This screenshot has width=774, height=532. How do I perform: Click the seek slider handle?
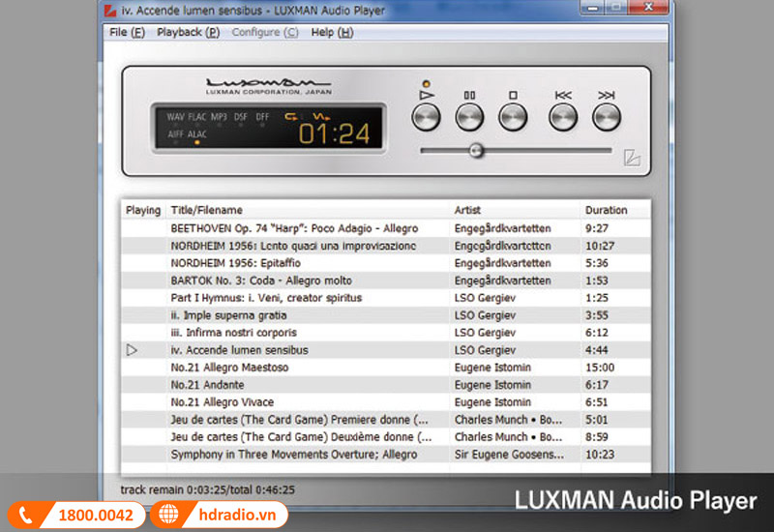476,151
